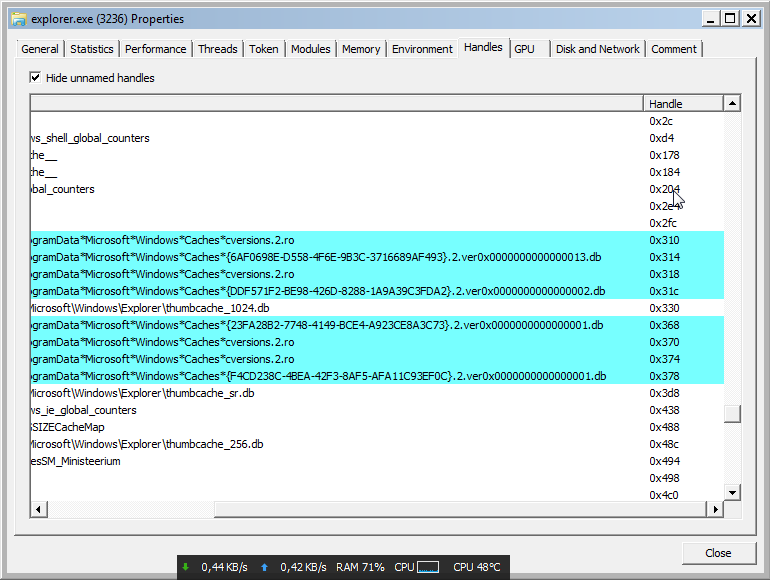Click the green download speed arrow icon
This screenshot has width=770, height=580.
186,567
